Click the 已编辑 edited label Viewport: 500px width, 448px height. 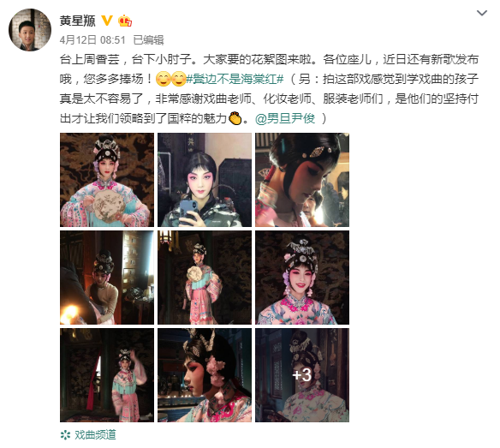coord(148,40)
